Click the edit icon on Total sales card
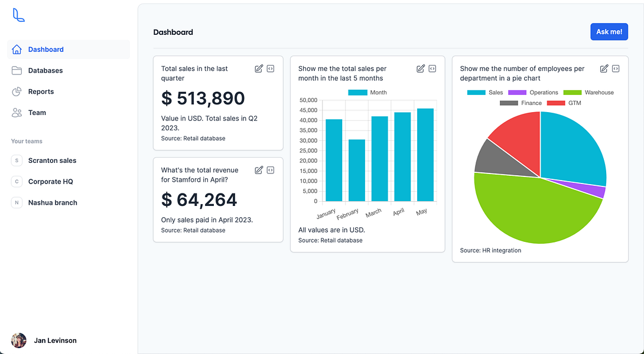 (259, 68)
